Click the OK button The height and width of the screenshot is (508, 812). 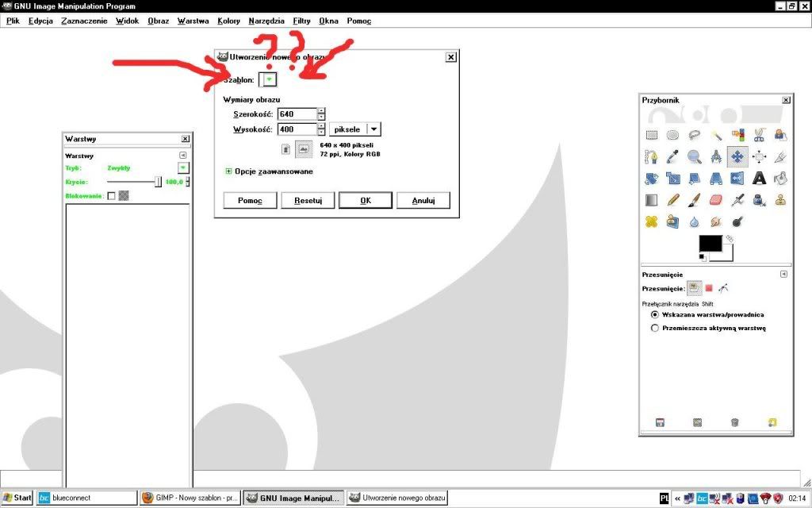coord(365,201)
